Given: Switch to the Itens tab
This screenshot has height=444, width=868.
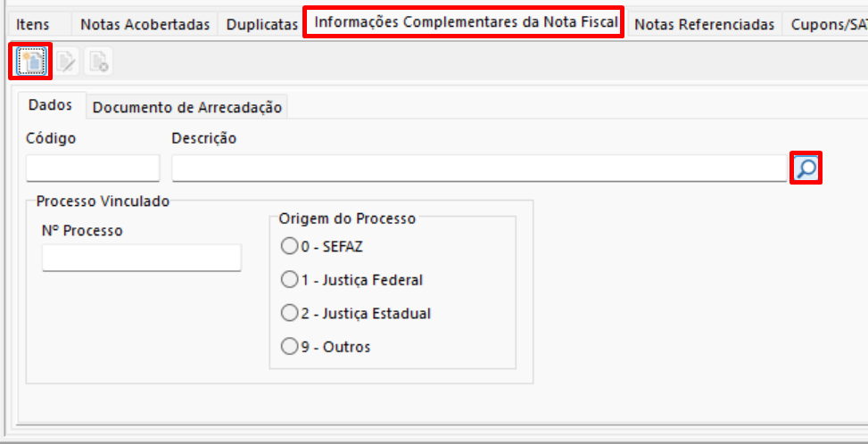Looking at the screenshot, I should pos(32,24).
